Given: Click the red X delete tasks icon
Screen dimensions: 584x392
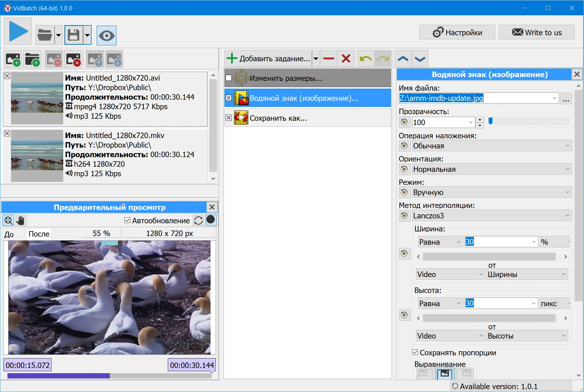Looking at the screenshot, I should click(x=346, y=59).
